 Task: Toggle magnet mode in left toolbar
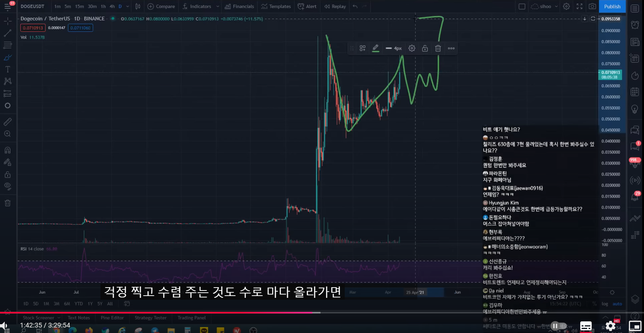[x=7, y=150]
